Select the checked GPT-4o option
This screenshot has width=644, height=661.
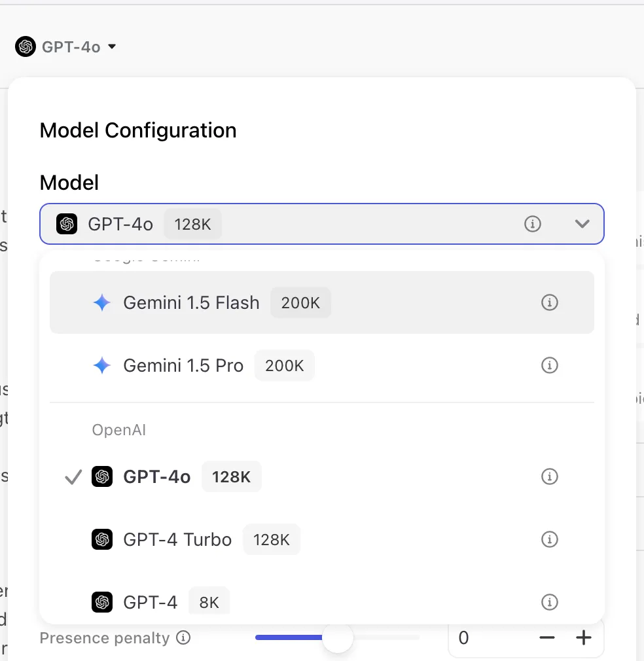[x=157, y=476]
